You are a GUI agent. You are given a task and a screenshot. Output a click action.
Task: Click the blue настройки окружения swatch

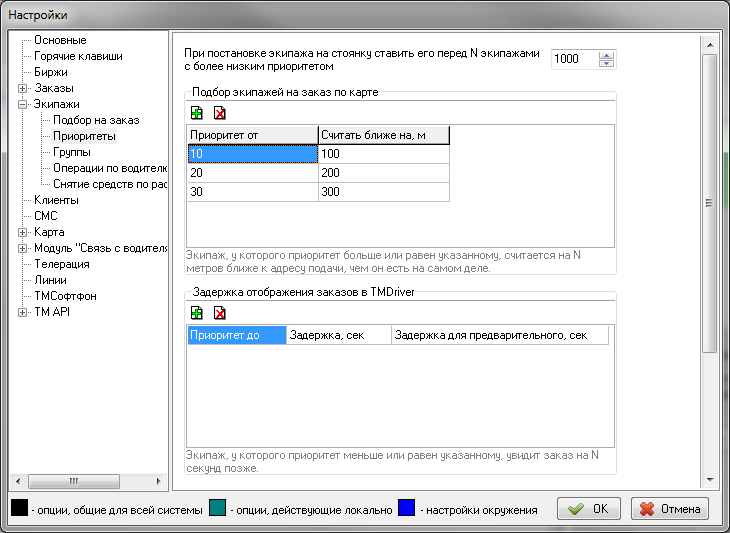(407, 509)
